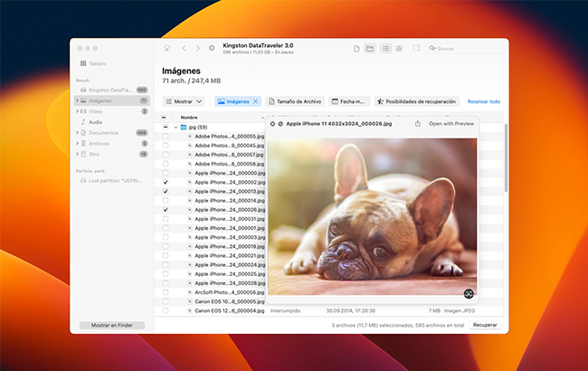Uncheck Apple iPhone...24_000026.jpg checkbox
This screenshot has width=588, height=371.
[x=166, y=210]
